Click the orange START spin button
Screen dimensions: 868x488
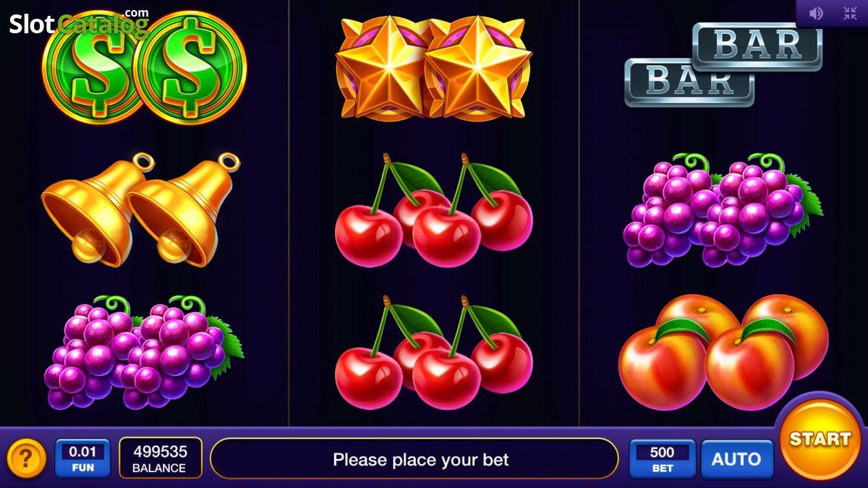click(820, 439)
